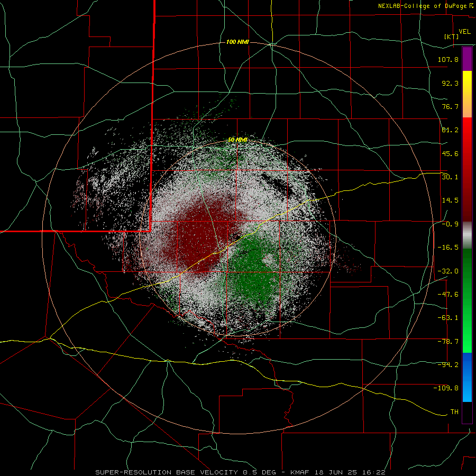This screenshot has height=476, width=476.
Task: Click the "45.6" legend value
Action: [450, 153]
